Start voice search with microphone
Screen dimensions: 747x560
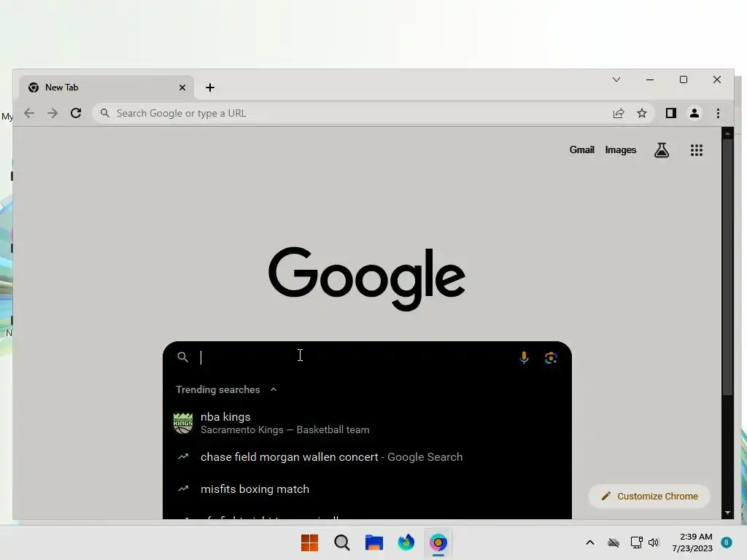click(524, 357)
